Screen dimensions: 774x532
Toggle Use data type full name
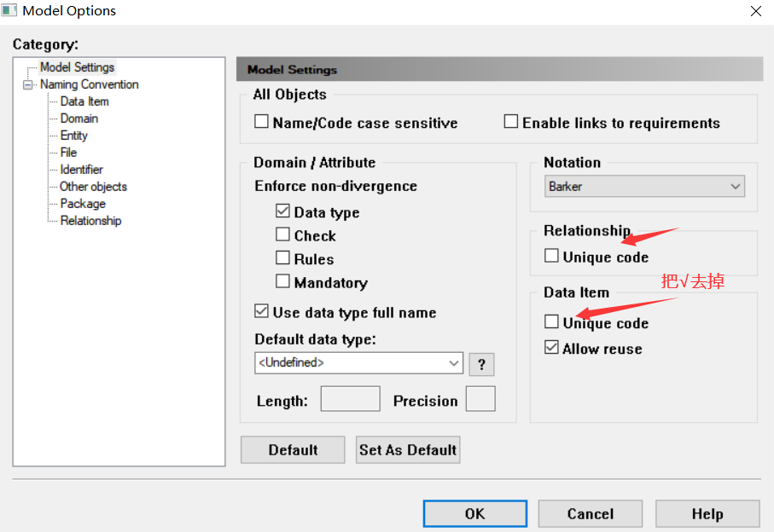[x=261, y=311]
